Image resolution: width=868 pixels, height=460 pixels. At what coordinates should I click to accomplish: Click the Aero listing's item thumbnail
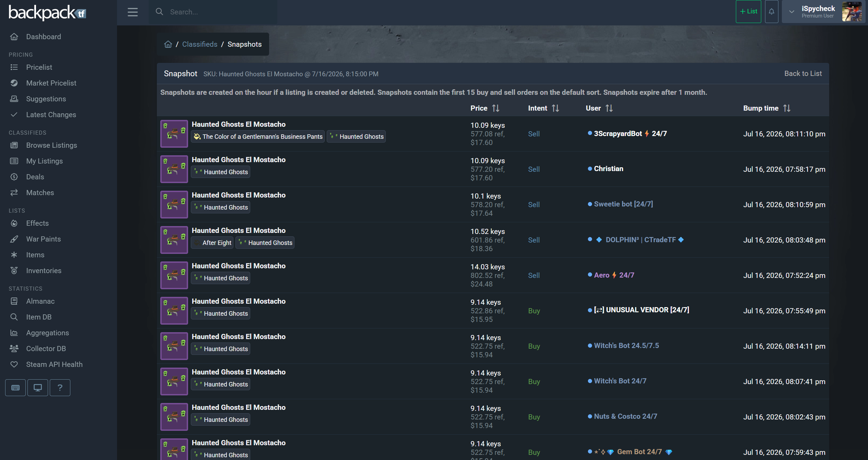pyautogui.click(x=174, y=275)
